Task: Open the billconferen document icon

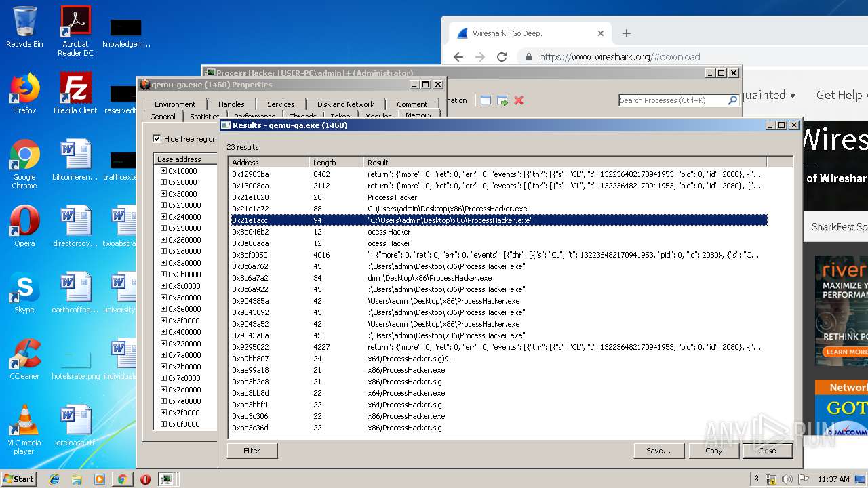Action: coord(75,160)
